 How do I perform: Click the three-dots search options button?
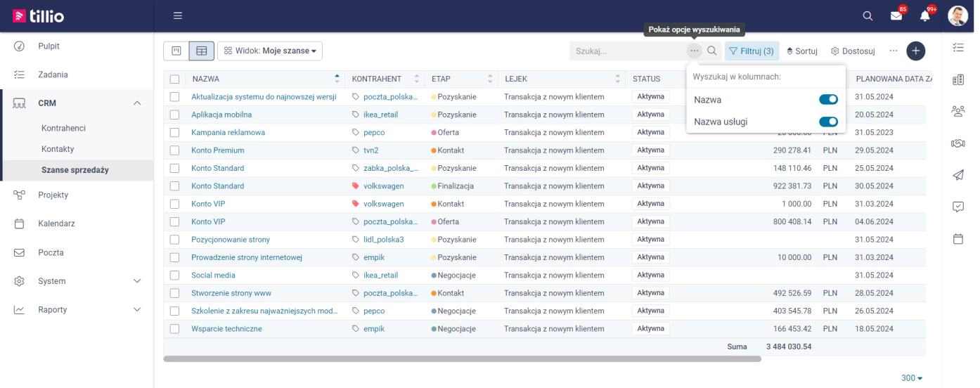coord(695,51)
